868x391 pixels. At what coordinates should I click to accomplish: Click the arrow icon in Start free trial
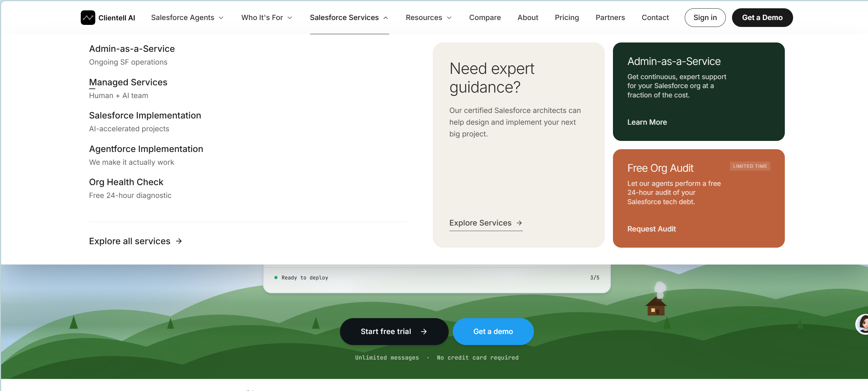tap(424, 332)
